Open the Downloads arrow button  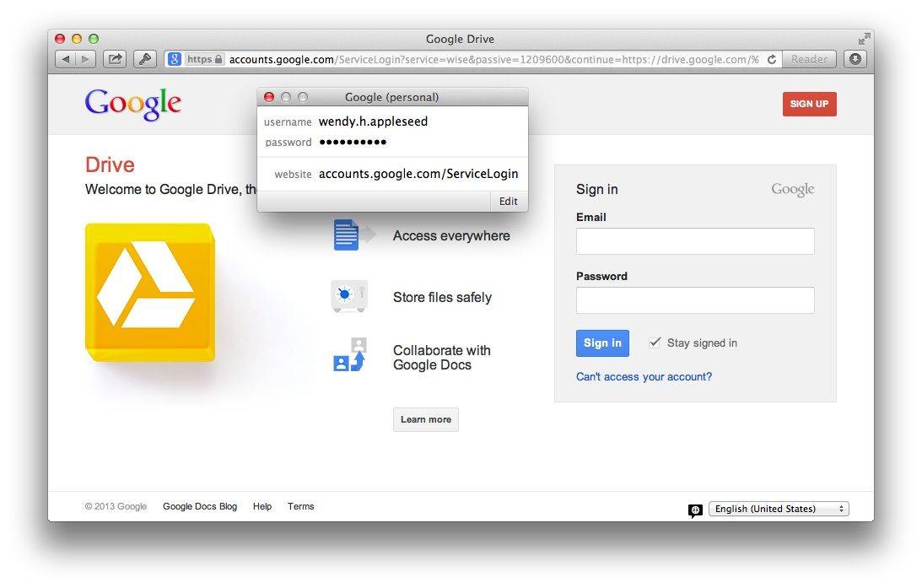pyautogui.click(x=855, y=59)
